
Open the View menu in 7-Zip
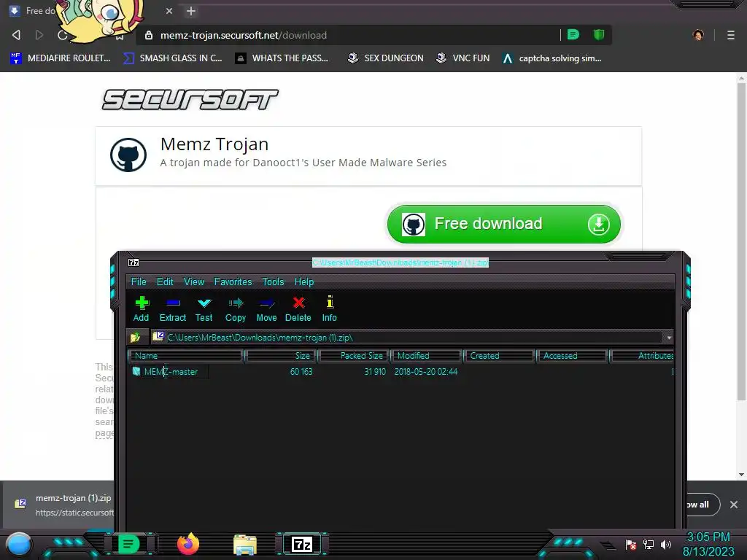(x=194, y=281)
